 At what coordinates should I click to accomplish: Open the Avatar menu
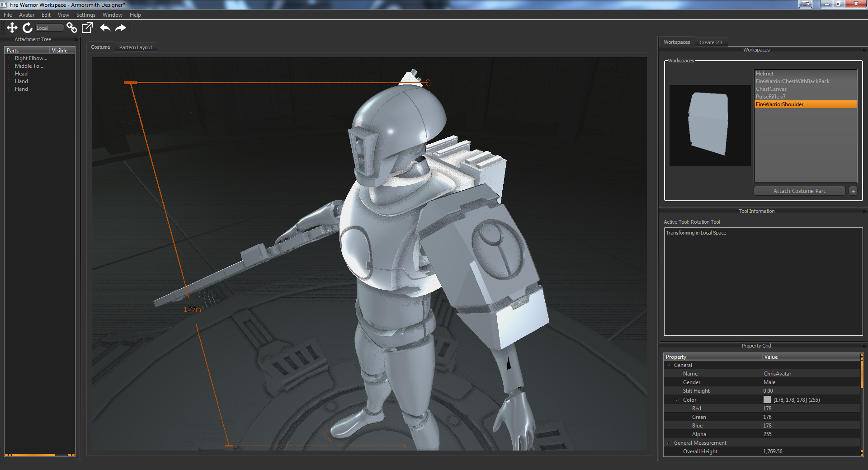click(x=26, y=14)
